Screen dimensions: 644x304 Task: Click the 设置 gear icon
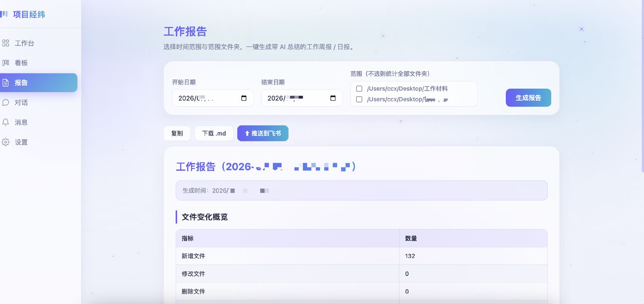[x=5, y=142]
